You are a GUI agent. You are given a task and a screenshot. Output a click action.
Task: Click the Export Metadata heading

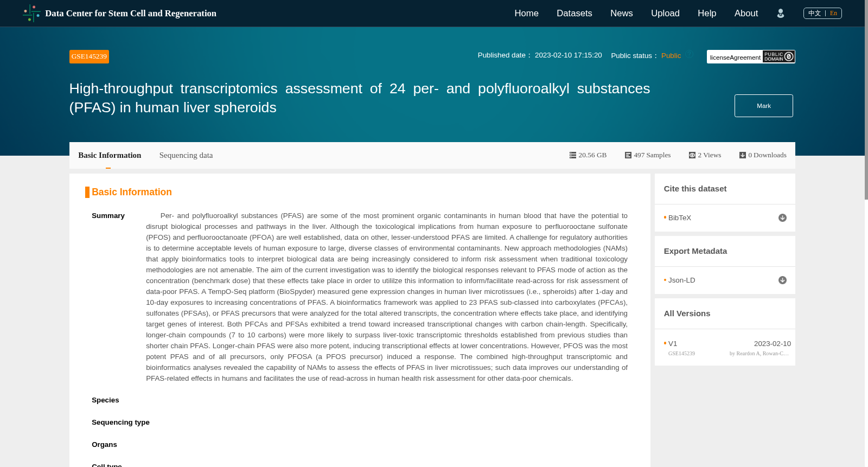pos(695,251)
